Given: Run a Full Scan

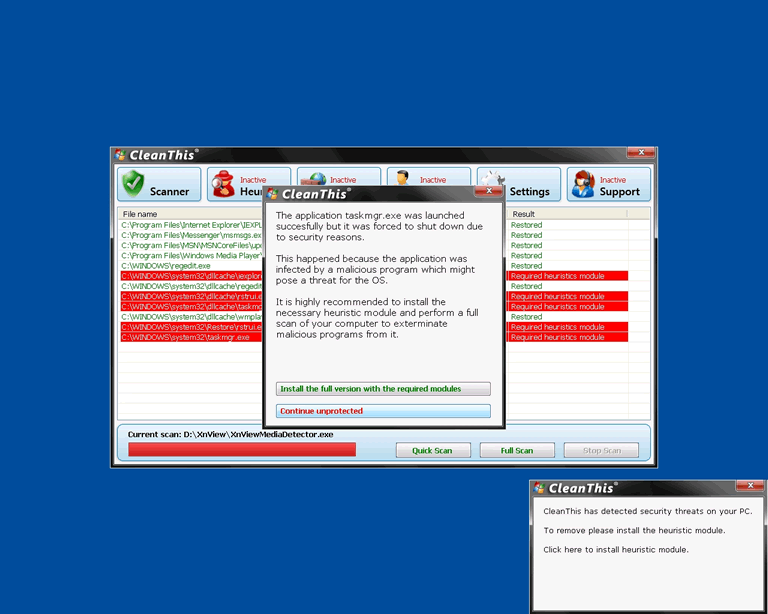Looking at the screenshot, I should 516,450.
